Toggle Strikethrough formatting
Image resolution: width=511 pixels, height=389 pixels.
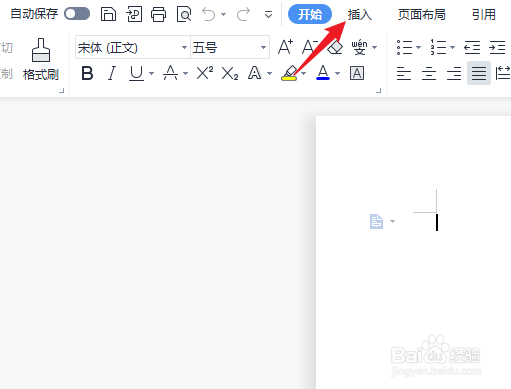[x=170, y=73]
